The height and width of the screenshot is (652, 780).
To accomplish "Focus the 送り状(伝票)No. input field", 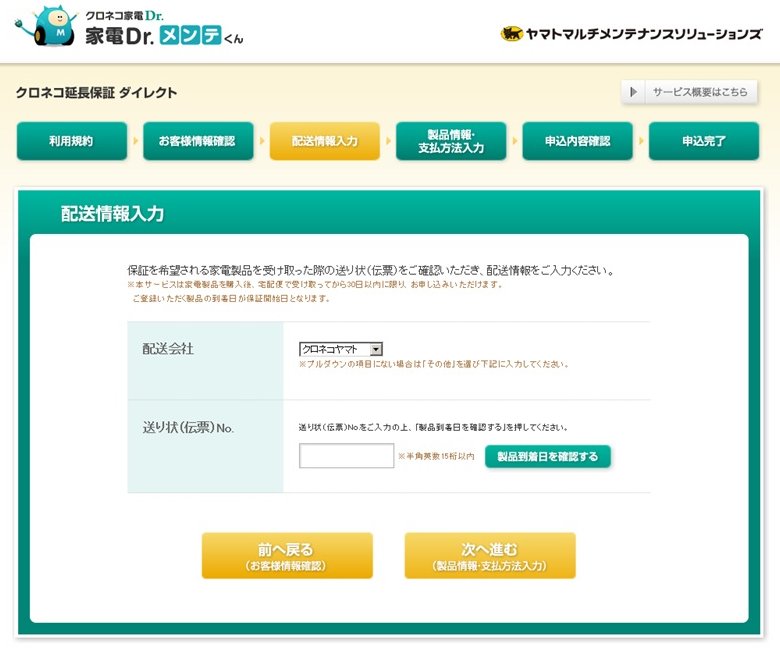I will pyautogui.click(x=346, y=456).
